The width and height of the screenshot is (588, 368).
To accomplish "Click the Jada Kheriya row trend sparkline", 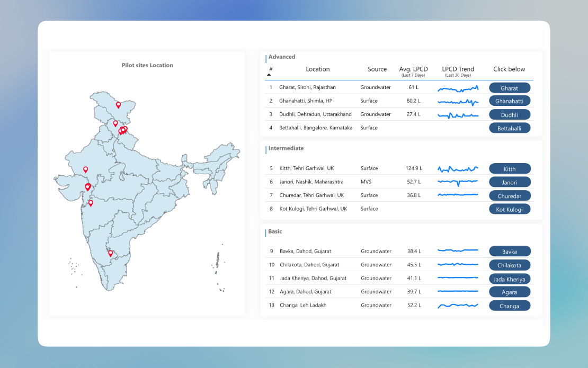I will pyautogui.click(x=458, y=277).
